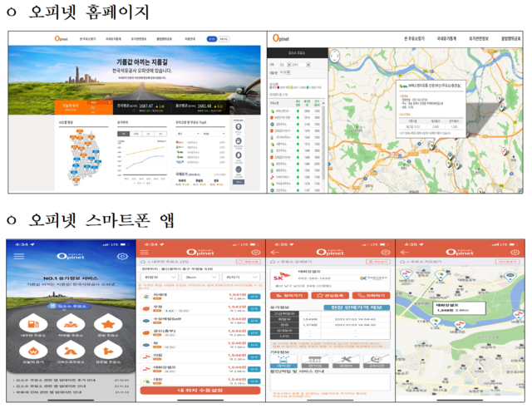This screenshot has width=532, height=408.
Task: Tap the fuel pump nearby-stations icon
Action: (33, 323)
